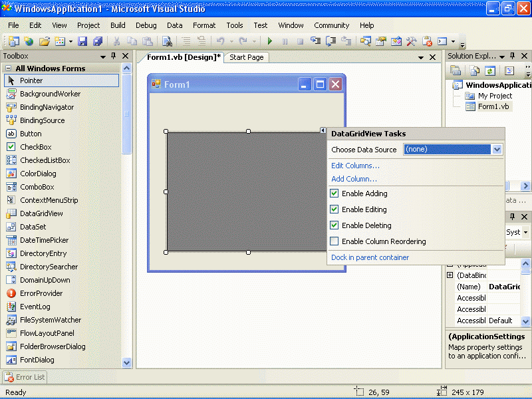Click the Add Column link
Viewport: 532px width, 399px height.
click(x=354, y=179)
